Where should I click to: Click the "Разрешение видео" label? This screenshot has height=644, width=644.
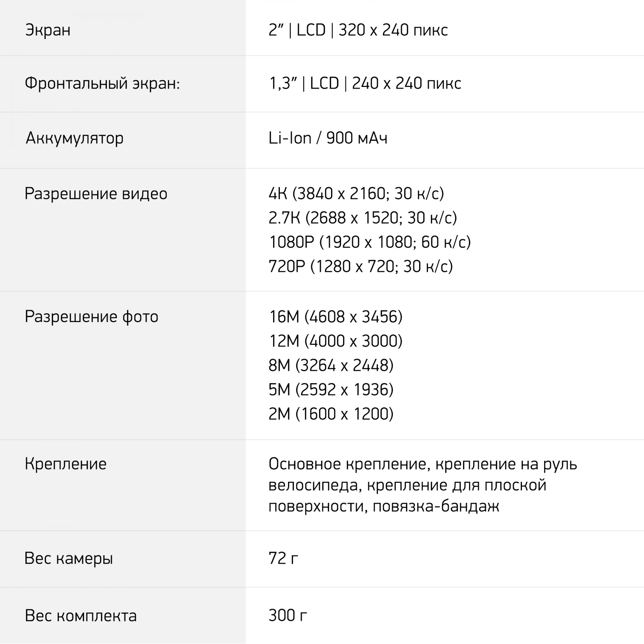(96, 194)
